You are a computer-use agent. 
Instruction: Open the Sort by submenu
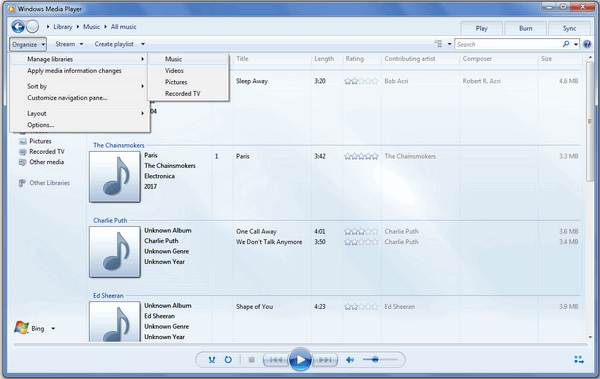[x=79, y=86]
